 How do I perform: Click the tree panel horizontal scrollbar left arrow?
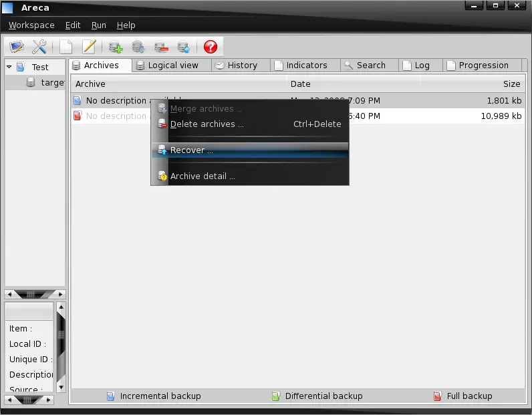[9, 294]
